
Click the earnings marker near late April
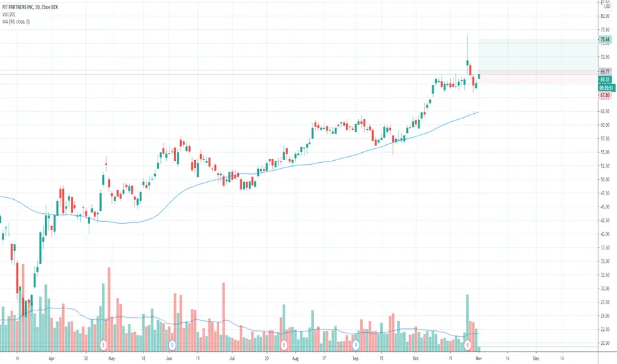[x=103, y=345]
